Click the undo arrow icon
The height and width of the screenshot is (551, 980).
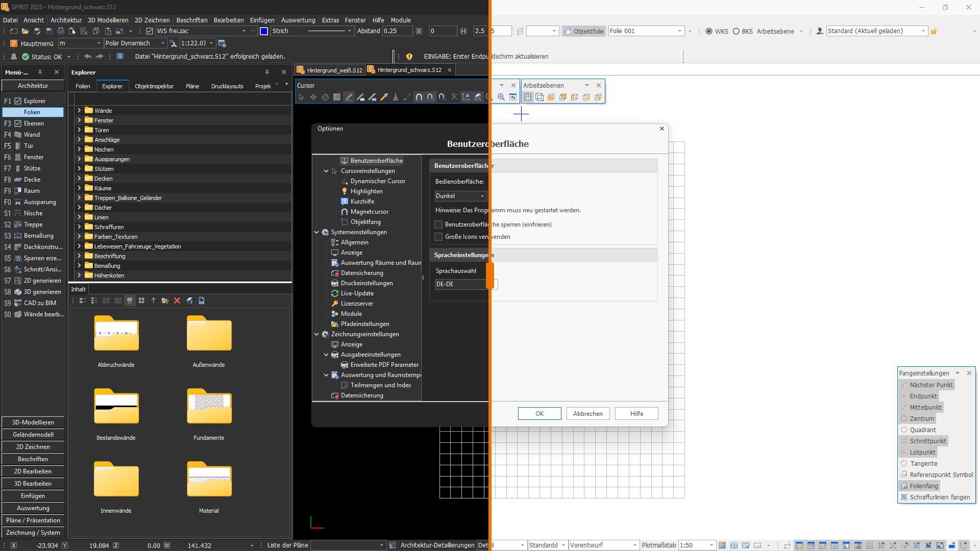click(88, 57)
